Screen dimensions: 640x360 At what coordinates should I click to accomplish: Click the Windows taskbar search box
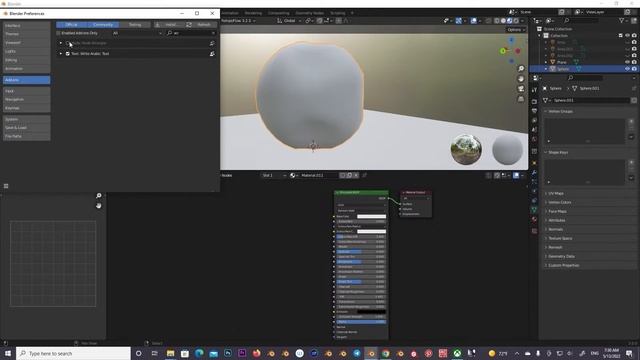[73, 353]
